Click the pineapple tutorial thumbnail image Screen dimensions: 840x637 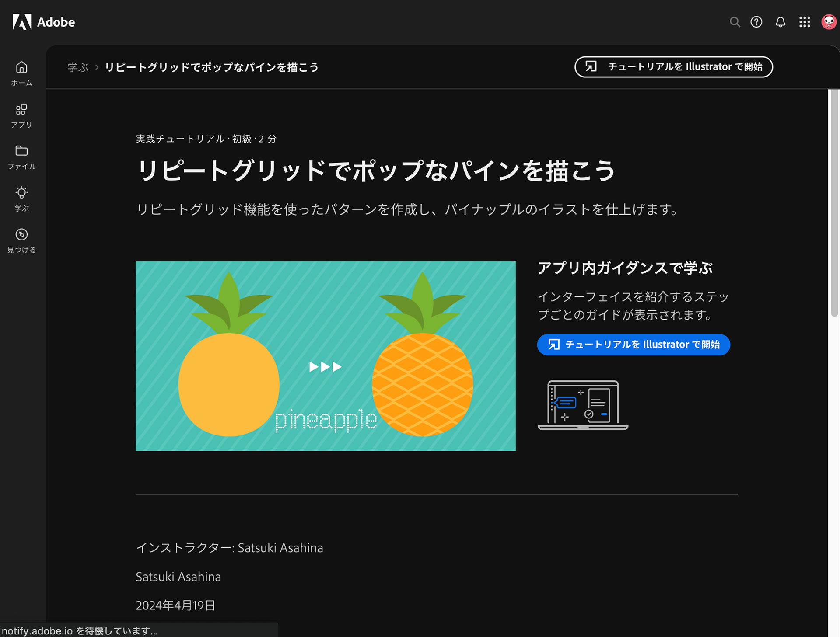click(325, 356)
